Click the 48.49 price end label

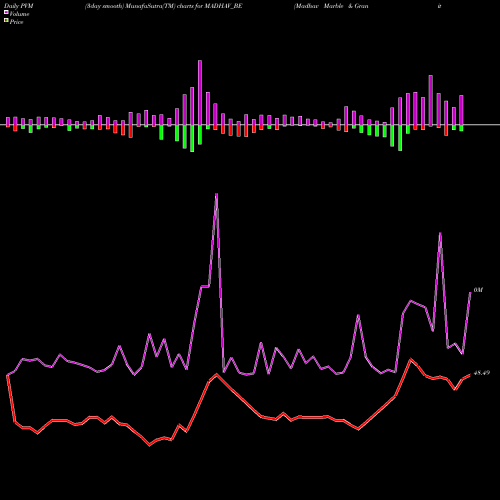pos(482,373)
